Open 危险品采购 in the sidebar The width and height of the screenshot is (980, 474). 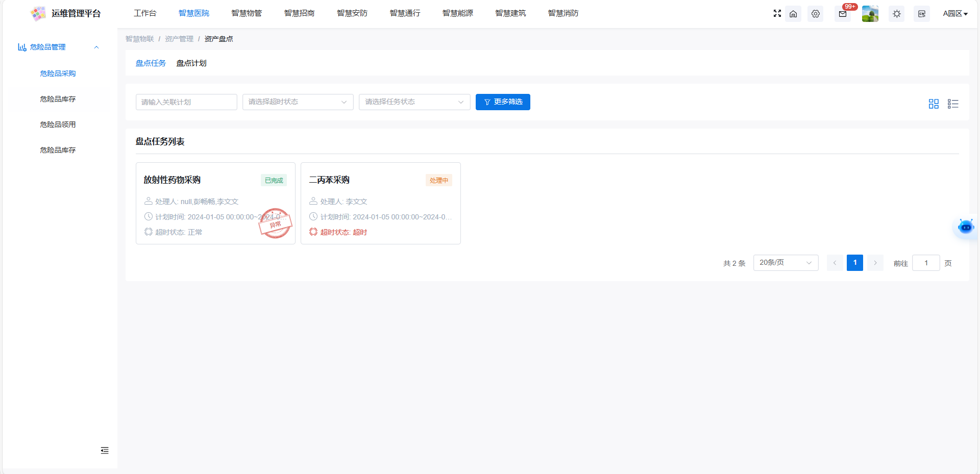[x=58, y=73]
